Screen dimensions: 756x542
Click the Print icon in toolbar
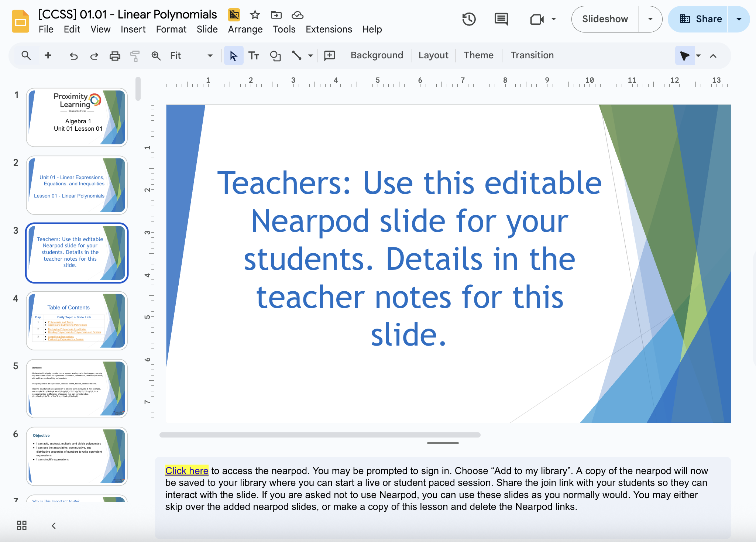(115, 55)
